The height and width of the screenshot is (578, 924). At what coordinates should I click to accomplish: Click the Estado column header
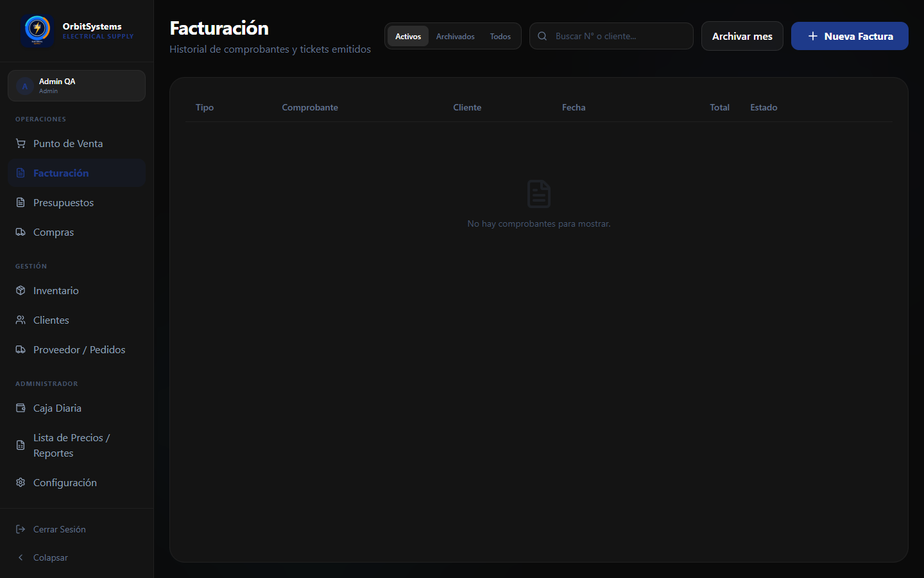click(x=764, y=108)
